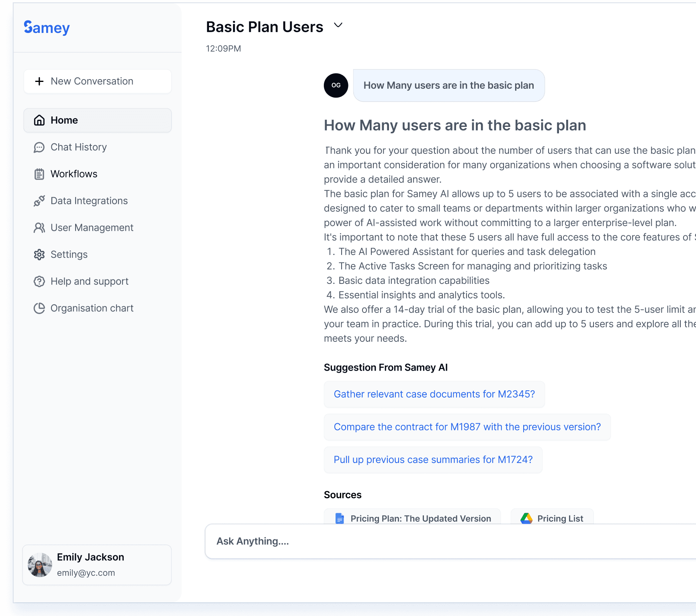This screenshot has width=696, height=616.
Task: Start a New Conversation
Action: tap(98, 81)
